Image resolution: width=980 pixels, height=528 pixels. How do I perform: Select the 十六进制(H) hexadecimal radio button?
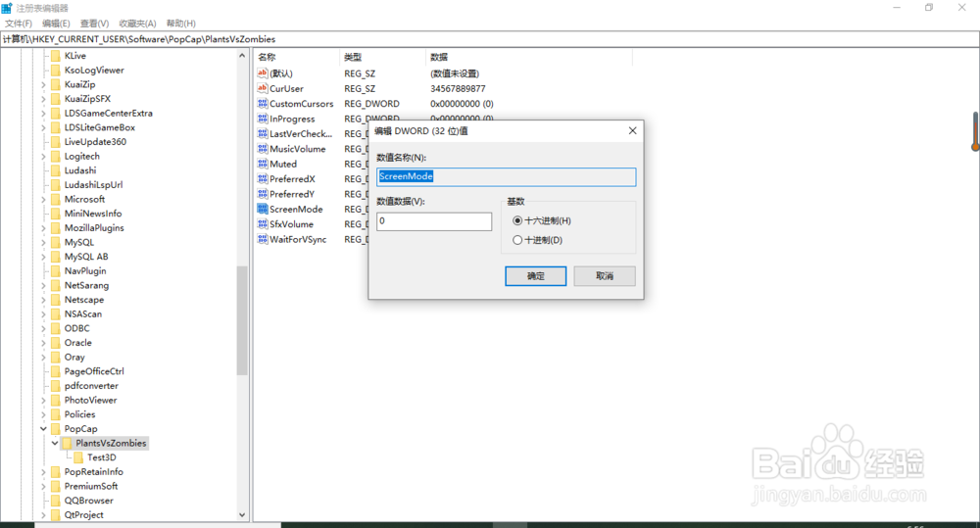[x=516, y=220]
